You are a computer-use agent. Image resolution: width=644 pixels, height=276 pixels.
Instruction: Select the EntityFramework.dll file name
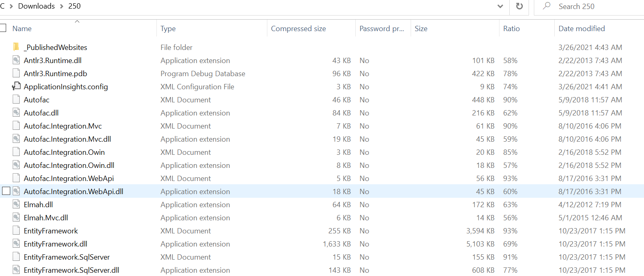(55, 244)
